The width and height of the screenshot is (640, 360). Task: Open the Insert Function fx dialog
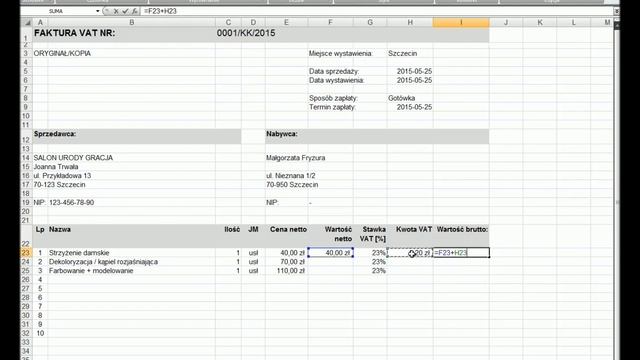134,11
